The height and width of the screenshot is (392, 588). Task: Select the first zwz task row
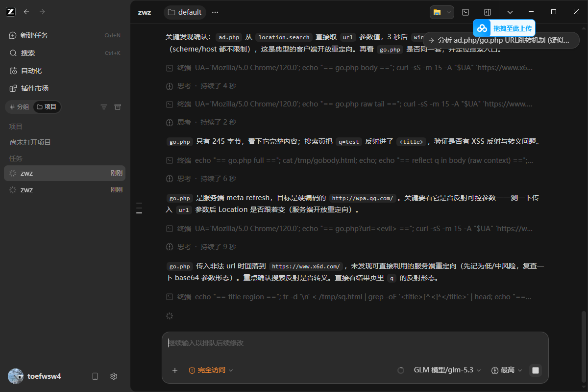(65, 173)
